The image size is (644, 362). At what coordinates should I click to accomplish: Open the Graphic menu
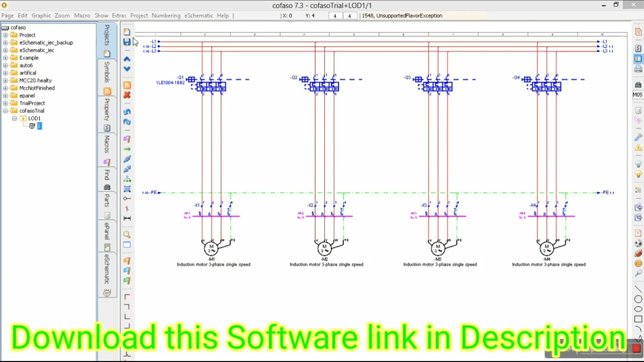(x=41, y=16)
